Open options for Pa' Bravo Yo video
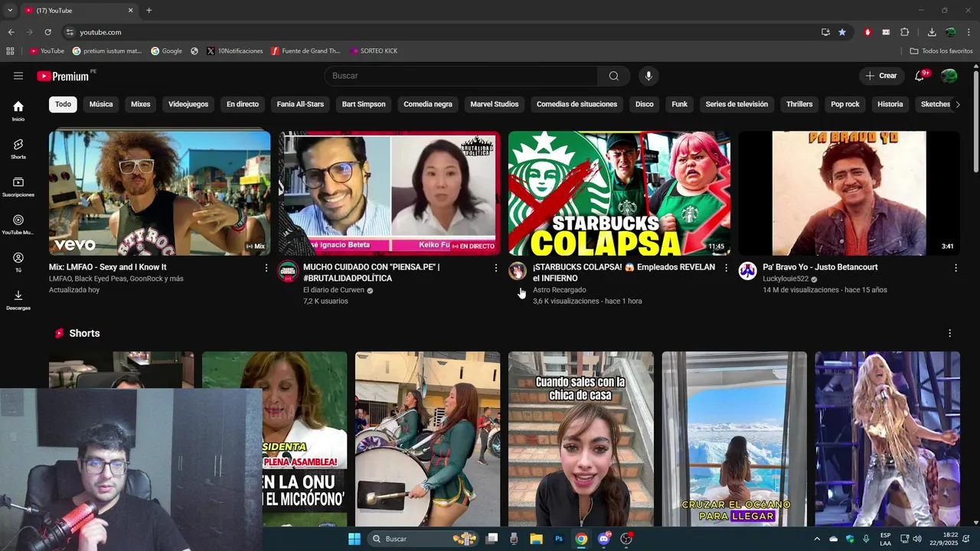The image size is (980, 551). 955,268
